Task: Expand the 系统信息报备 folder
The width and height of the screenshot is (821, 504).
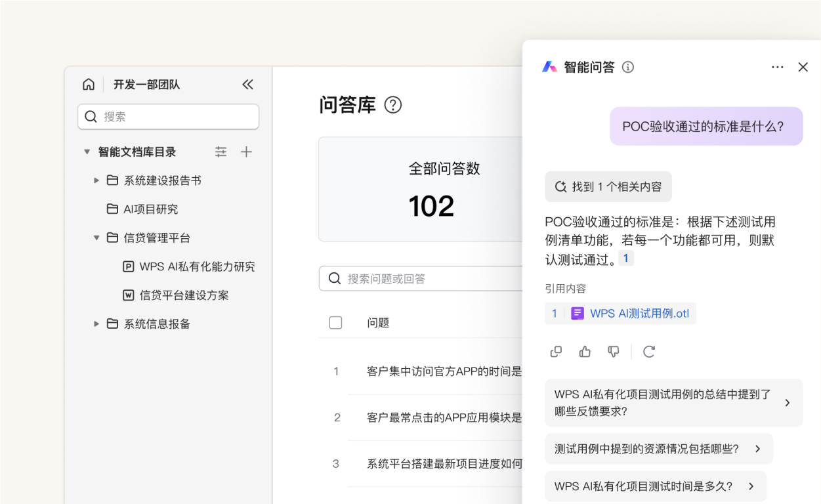Action: click(96, 324)
